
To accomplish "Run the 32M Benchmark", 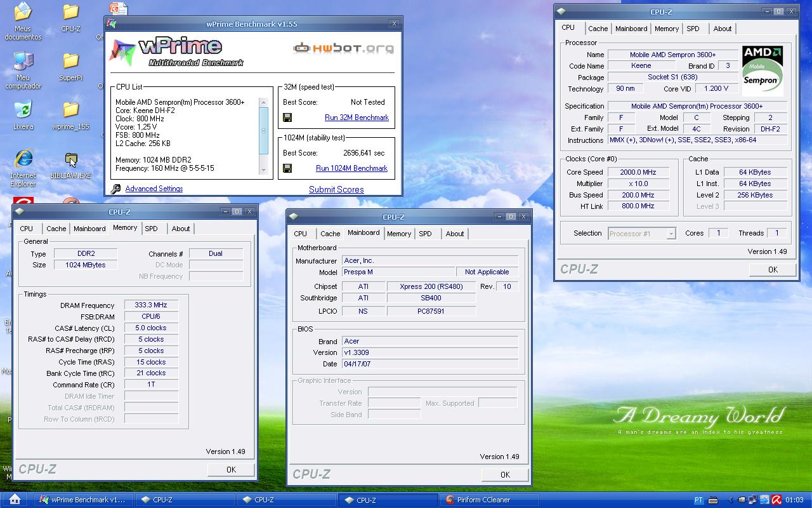I will 357,117.
